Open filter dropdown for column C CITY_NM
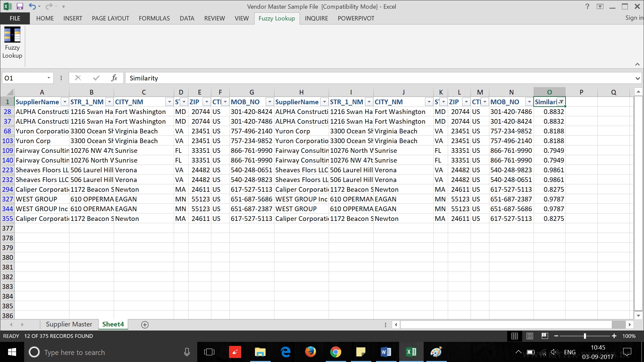This screenshot has height=362, width=644. 169,102
